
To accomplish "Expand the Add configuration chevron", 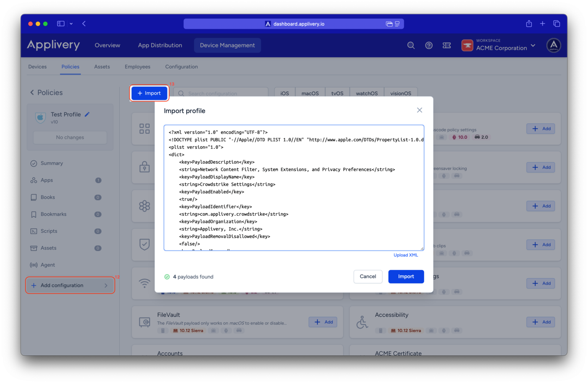I will (106, 285).
